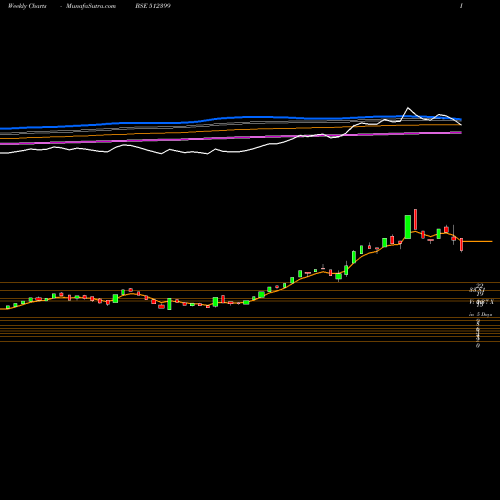
Task: Click the sharp peak of the white indicator line
Action: [408, 108]
